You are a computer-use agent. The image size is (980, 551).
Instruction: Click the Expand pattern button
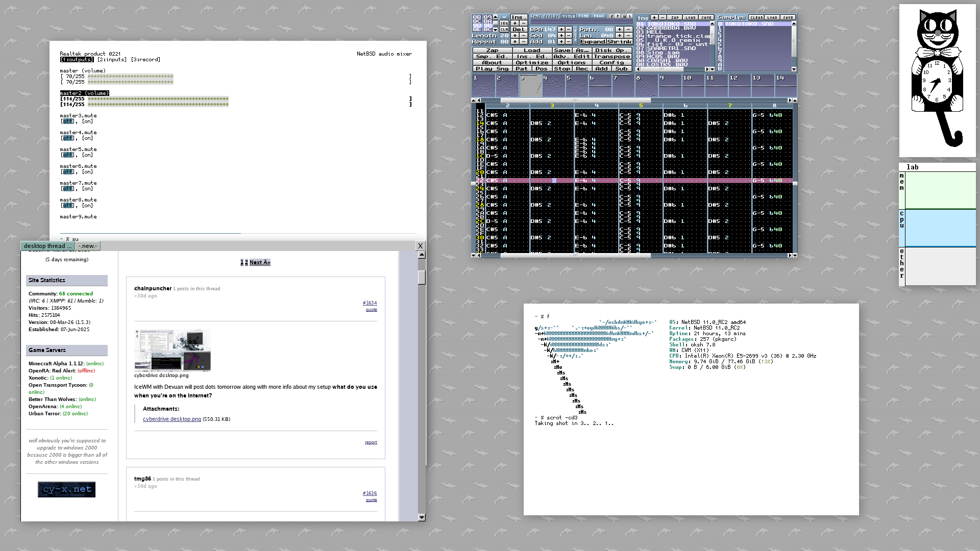(593, 42)
